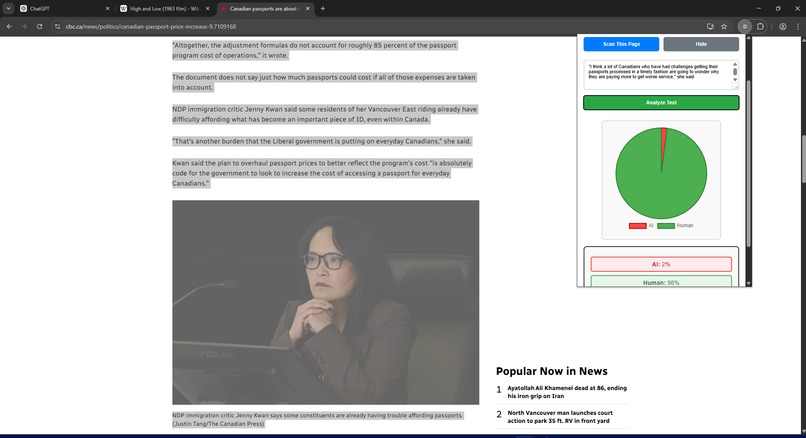Reload the current page

(40, 27)
